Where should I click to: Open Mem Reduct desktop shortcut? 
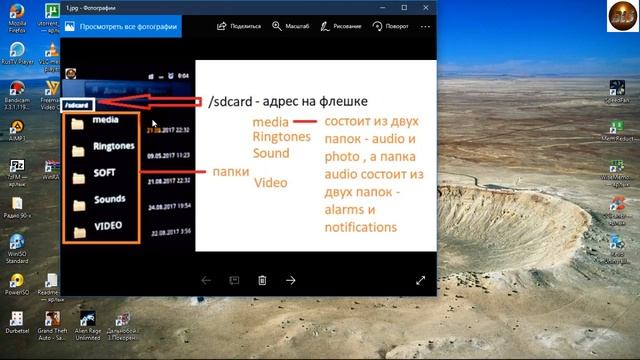pos(617,131)
